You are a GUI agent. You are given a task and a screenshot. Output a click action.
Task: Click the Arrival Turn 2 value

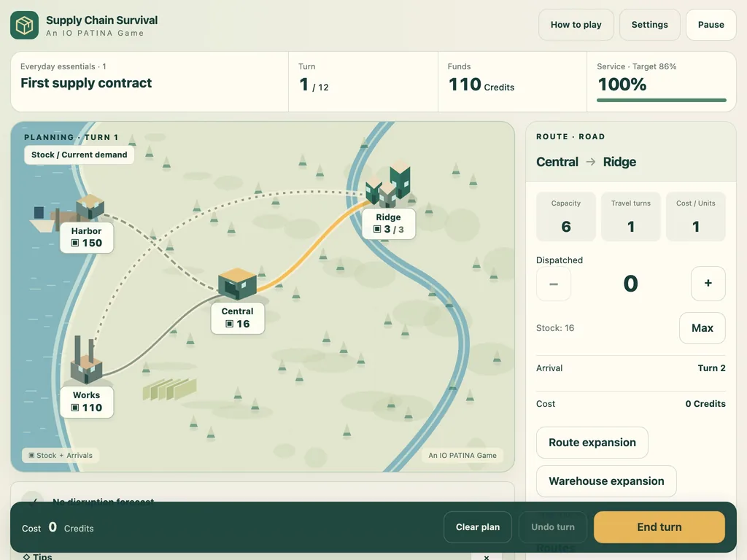711,368
